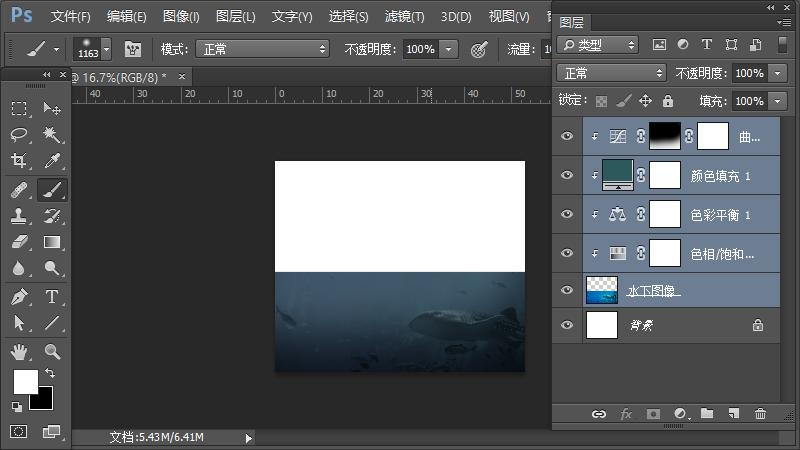Filter layers by adjustment layer type
The image size is (800, 450).
pos(683,45)
